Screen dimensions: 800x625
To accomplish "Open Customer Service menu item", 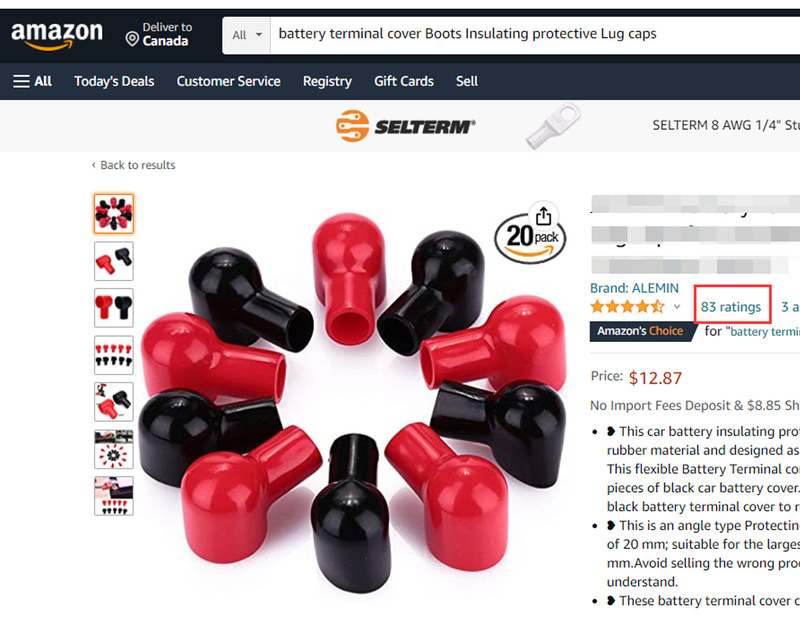I will click(229, 81).
